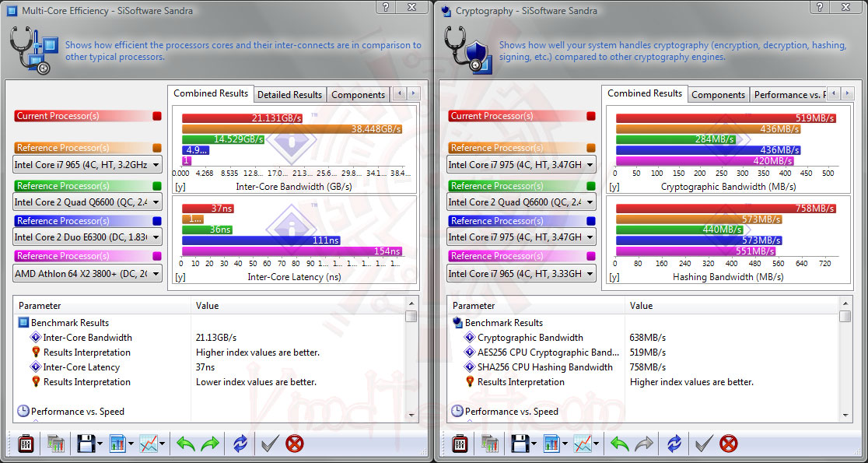Click red Current Processor(s) swatch in Multi-Core window
Screen dimensions: 868x463
click(157, 116)
